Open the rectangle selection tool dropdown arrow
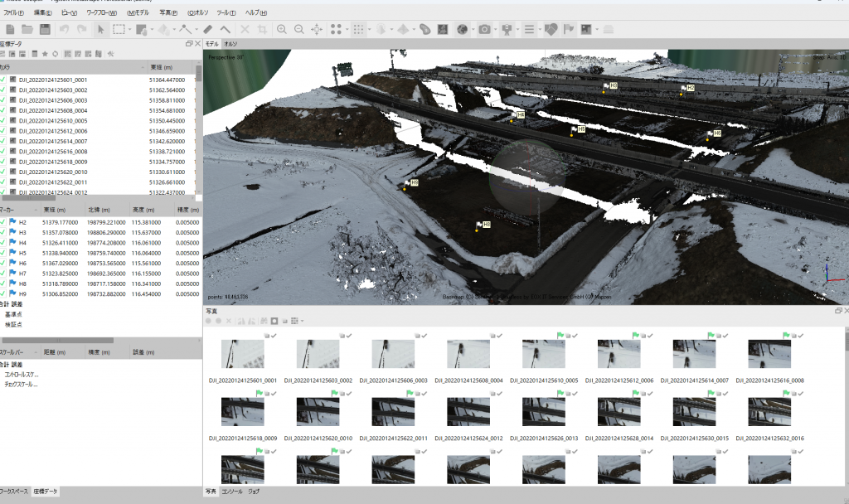This screenshot has height=504, width=849. click(129, 30)
